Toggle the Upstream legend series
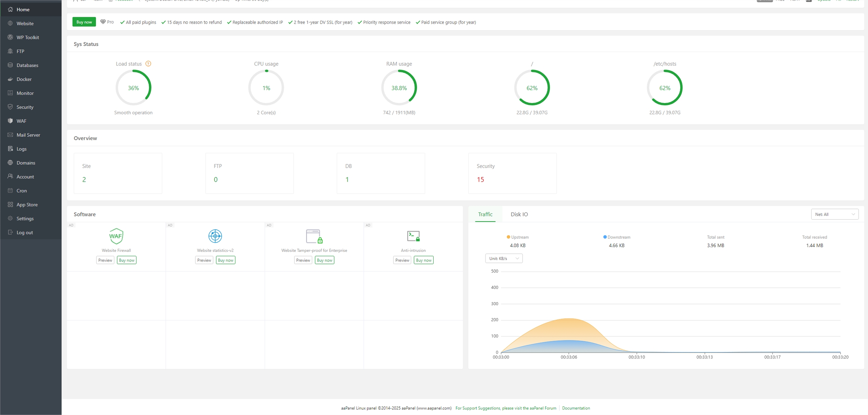 (517, 237)
